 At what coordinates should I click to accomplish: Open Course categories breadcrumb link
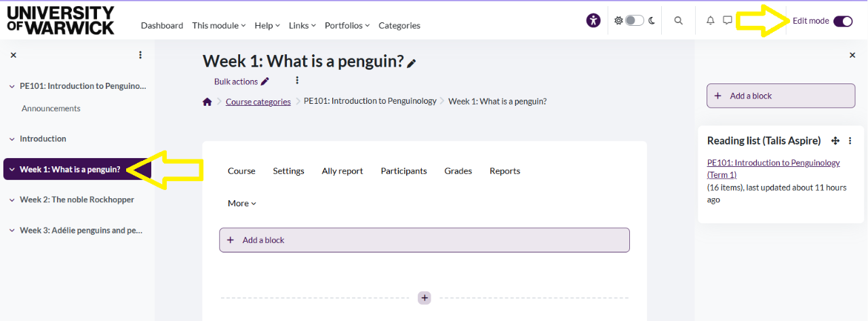tap(258, 102)
